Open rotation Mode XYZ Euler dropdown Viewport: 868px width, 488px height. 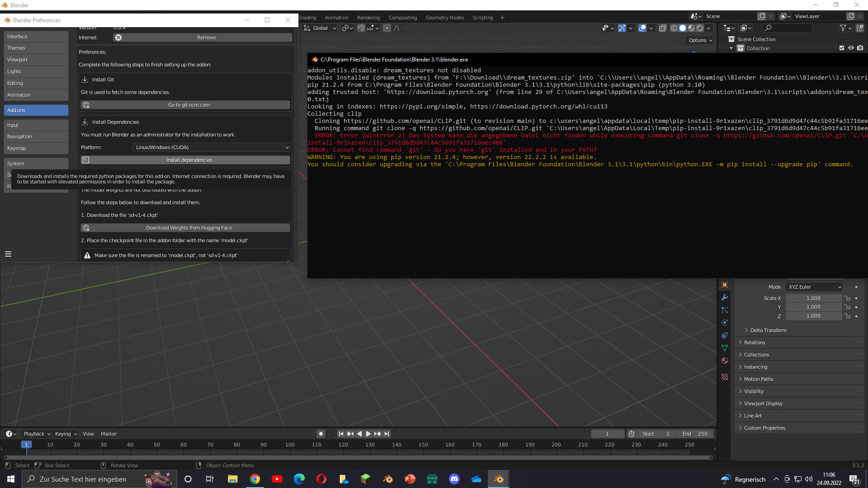(x=814, y=287)
